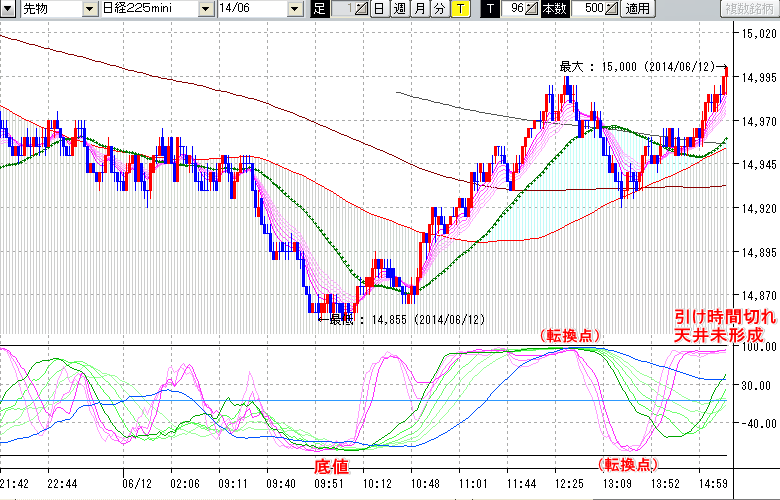Click the spinner beside the 500 value
This screenshot has width=780, height=500.
(x=612, y=9)
